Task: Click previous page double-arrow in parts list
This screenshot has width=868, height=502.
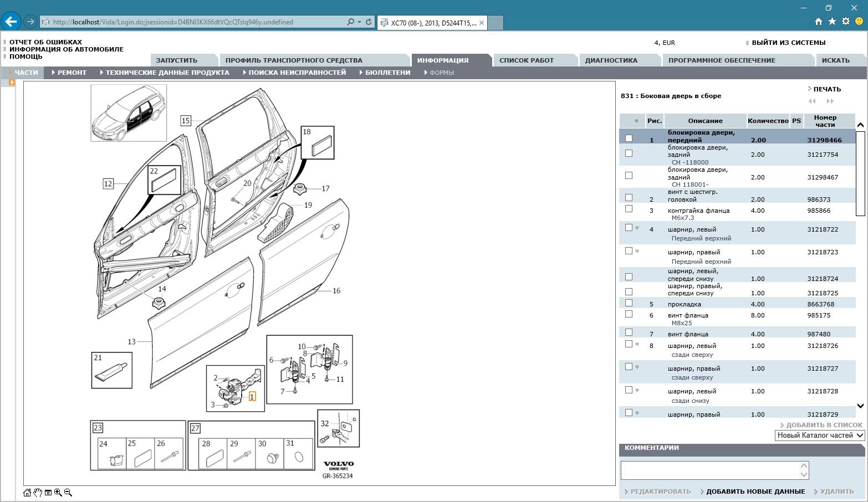Action: [x=812, y=101]
